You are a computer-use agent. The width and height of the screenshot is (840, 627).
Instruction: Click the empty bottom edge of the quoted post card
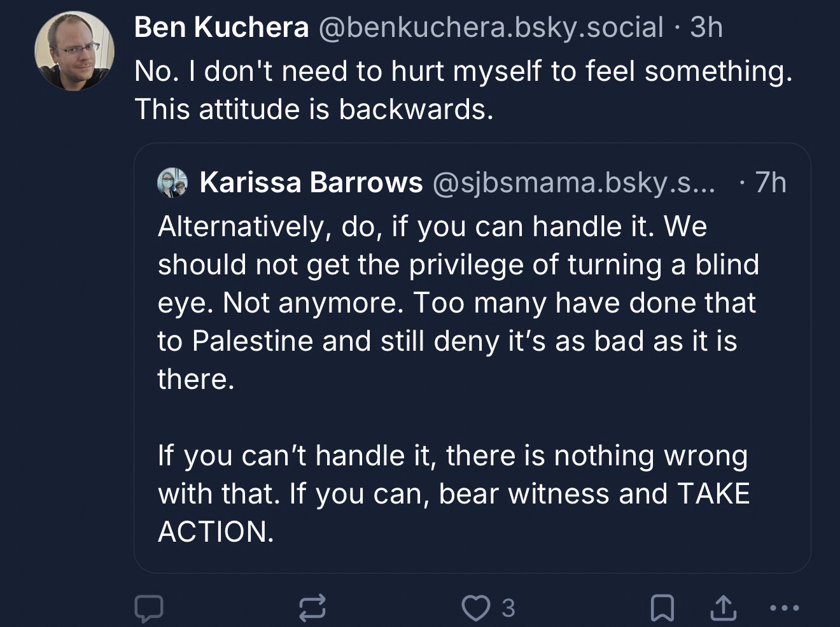472,561
